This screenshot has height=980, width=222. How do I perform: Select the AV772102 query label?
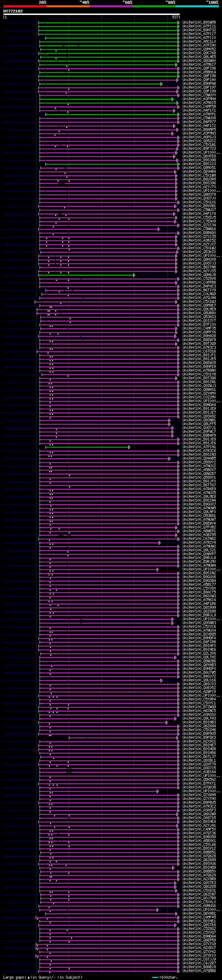pyautogui.click(x=13, y=11)
